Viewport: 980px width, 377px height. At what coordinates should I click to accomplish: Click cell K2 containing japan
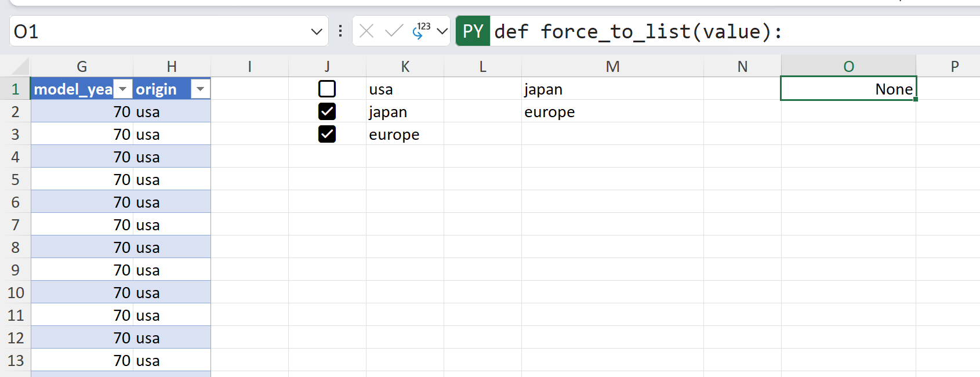click(x=405, y=111)
